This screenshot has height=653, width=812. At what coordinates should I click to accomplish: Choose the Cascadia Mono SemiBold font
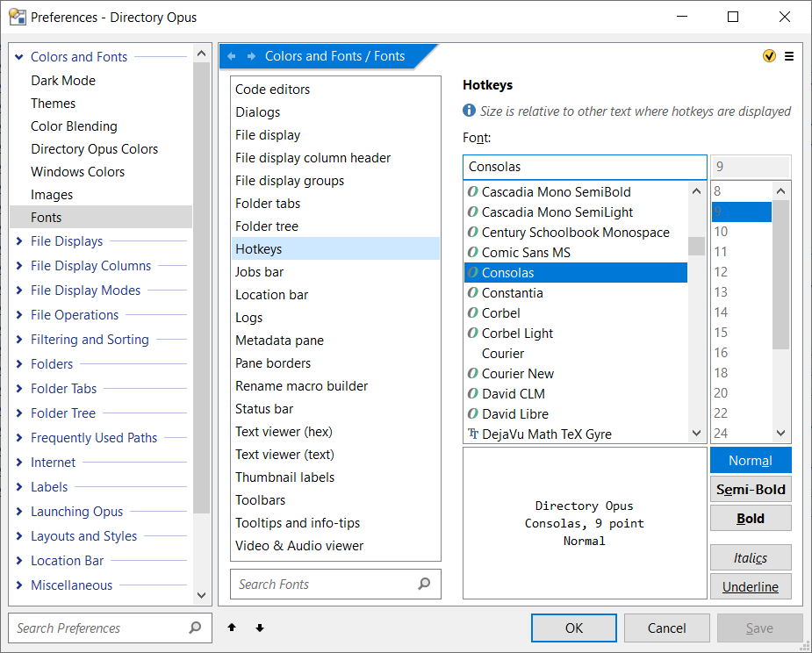click(576, 191)
